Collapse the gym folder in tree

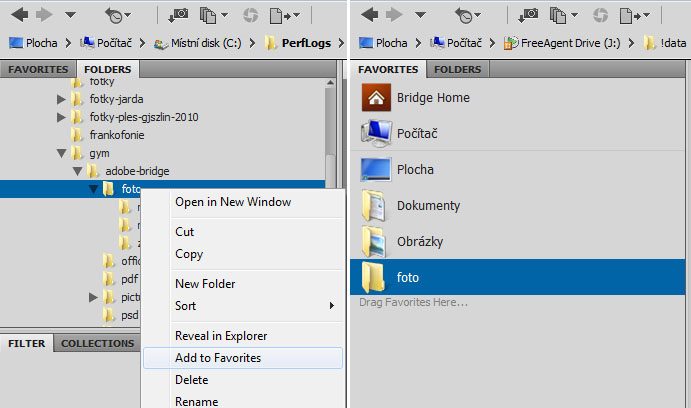tap(62, 153)
